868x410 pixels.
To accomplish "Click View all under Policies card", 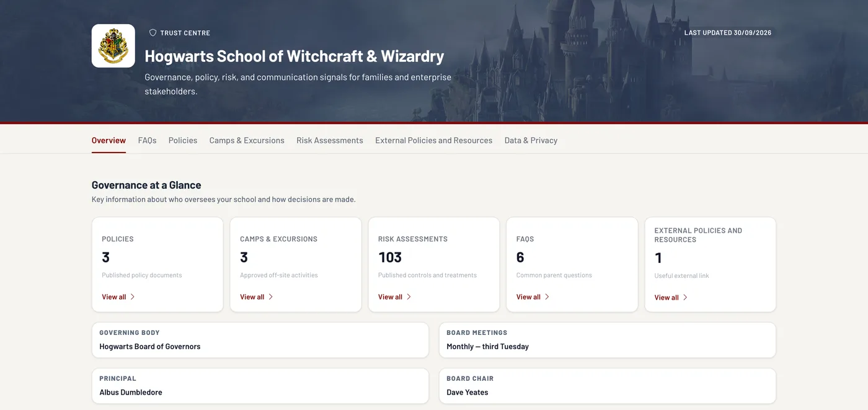I will [118, 297].
